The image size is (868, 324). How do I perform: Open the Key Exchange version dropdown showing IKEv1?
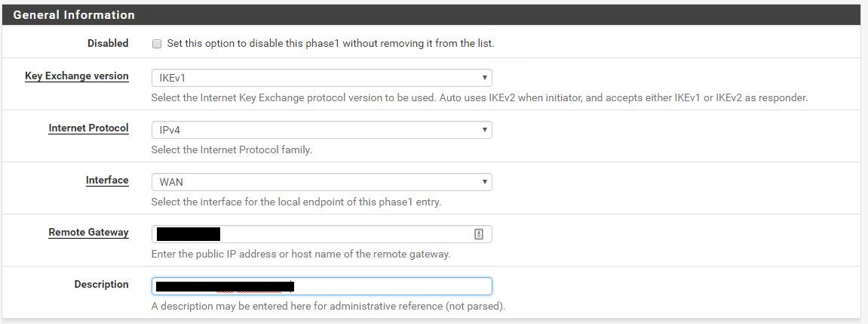(x=321, y=78)
